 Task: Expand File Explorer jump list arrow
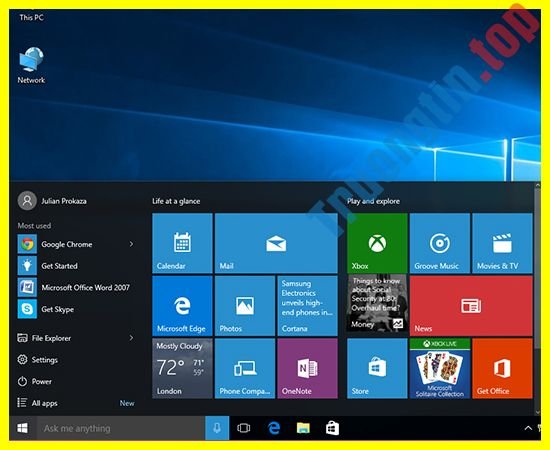[131, 338]
